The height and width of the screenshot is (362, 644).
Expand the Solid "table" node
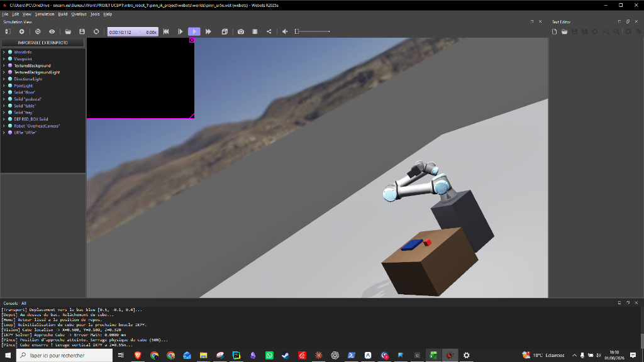click(4, 106)
